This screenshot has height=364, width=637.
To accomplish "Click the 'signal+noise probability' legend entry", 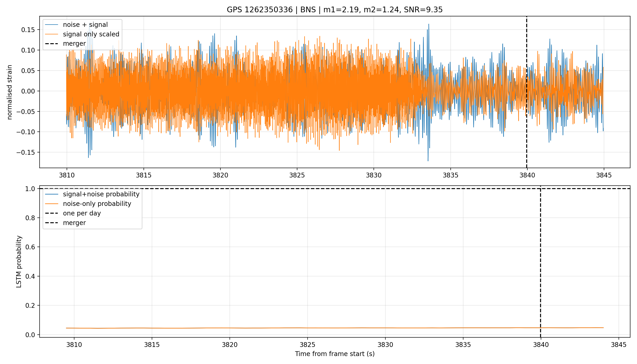I will [92, 194].
